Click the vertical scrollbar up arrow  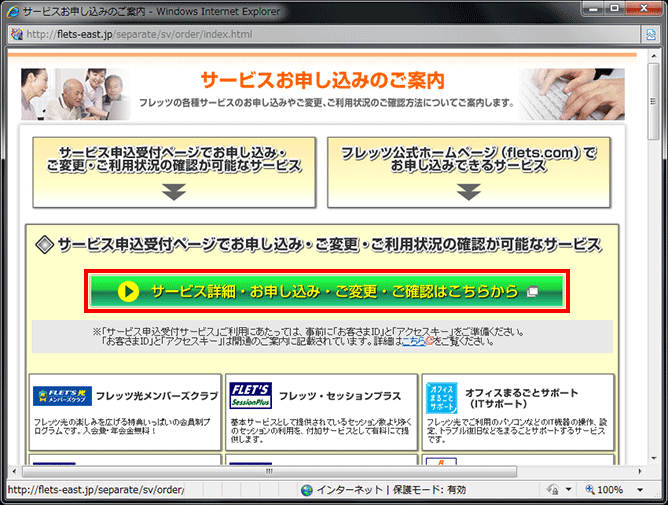click(654, 56)
